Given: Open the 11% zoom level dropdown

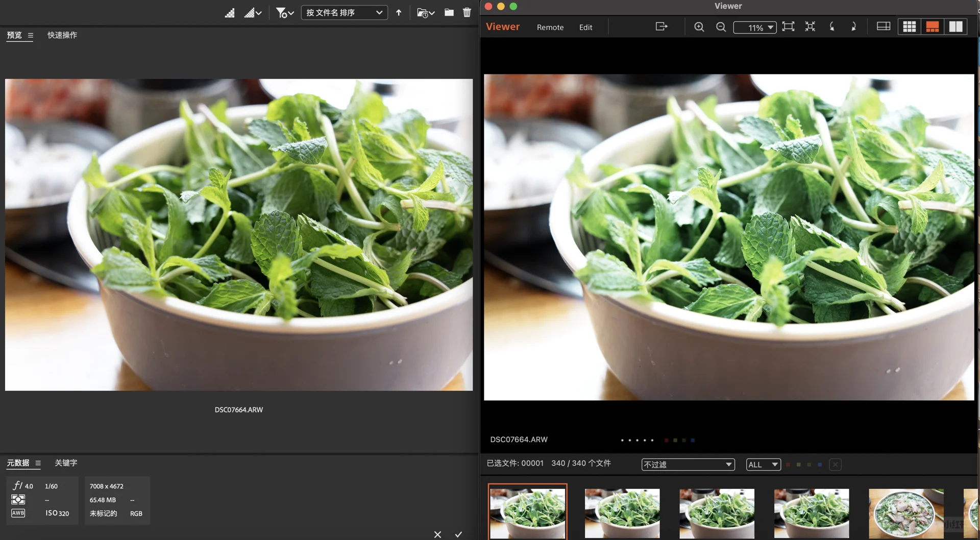Looking at the screenshot, I should pyautogui.click(x=755, y=28).
